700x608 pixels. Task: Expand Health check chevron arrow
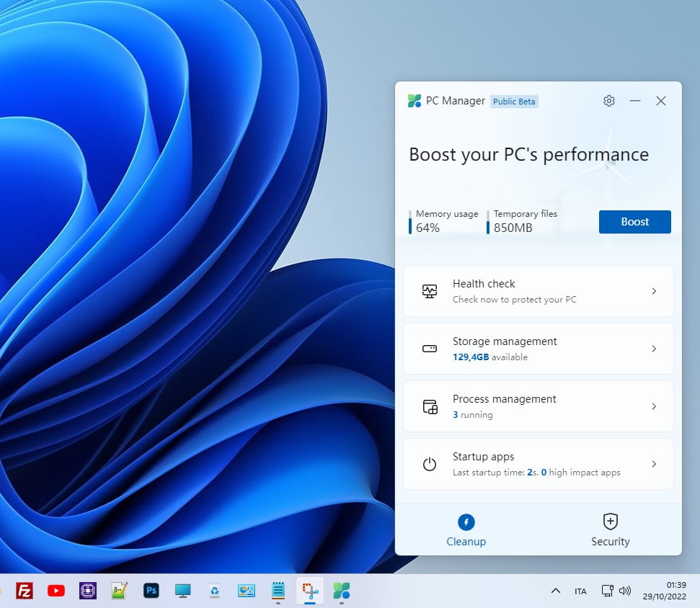[x=654, y=291]
